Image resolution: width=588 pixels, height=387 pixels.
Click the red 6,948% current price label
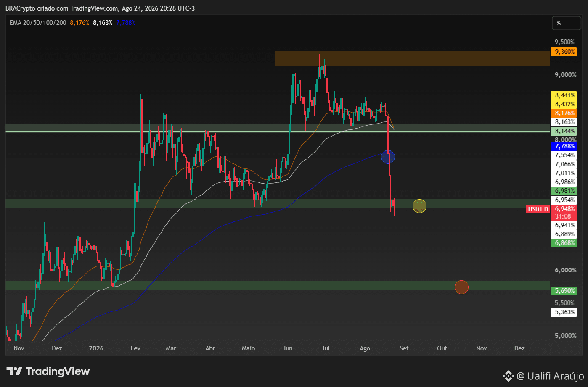point(563,209)
